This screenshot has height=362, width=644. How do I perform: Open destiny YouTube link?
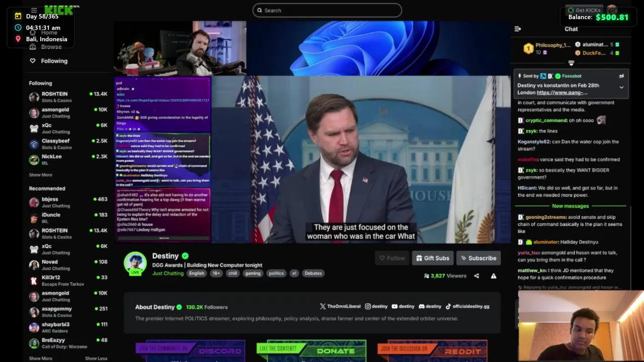click(x=403, y=306)
